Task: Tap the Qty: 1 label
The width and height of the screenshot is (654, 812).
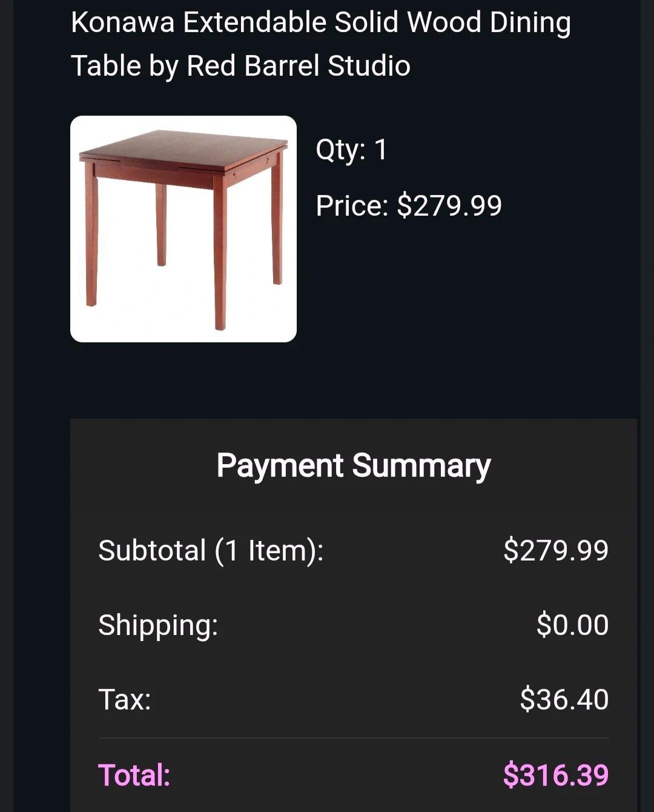Action: point(351,150)
